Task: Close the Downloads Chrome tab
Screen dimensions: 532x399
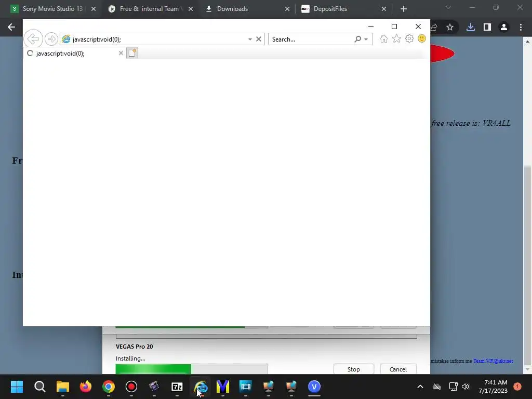Action: tap(287, 9)
